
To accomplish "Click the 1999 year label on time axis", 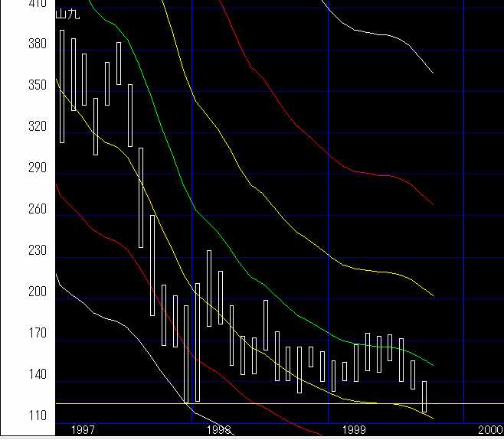I will [355, 431].
